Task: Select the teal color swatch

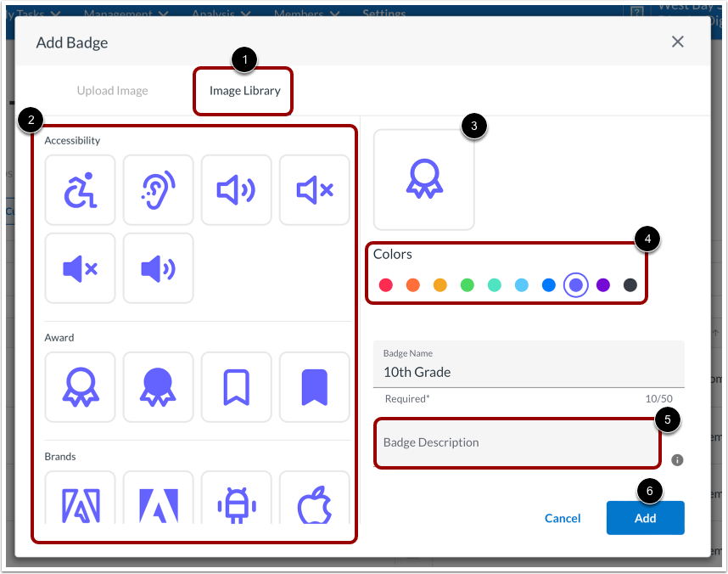Action: tap(495, 285)
